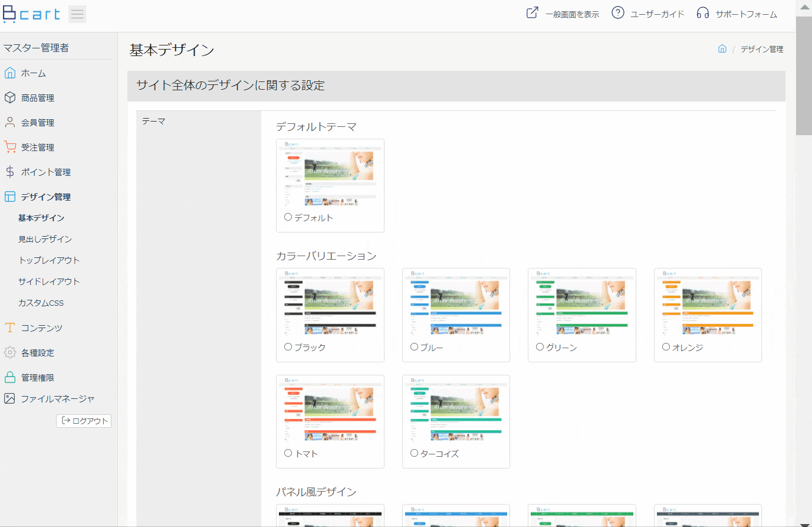Select the ブルー theme radio button
This screenshot has width=812, height=527.
415,346
